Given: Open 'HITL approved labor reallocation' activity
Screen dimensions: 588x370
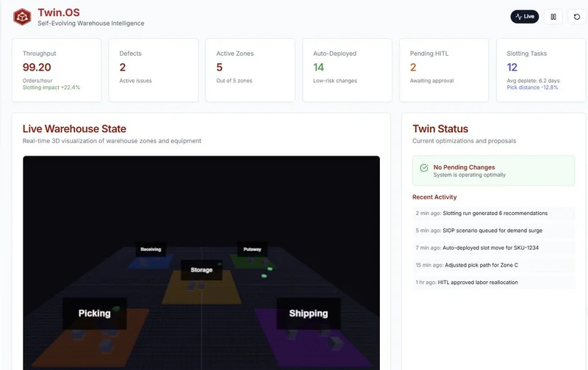Looking at the screenshot, I should tap(493, 283).
